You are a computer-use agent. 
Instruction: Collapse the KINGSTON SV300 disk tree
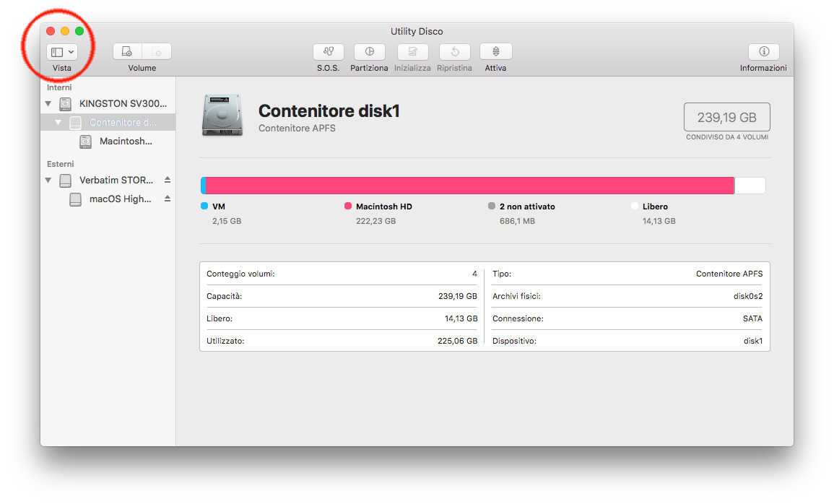(x=48, y=104)
